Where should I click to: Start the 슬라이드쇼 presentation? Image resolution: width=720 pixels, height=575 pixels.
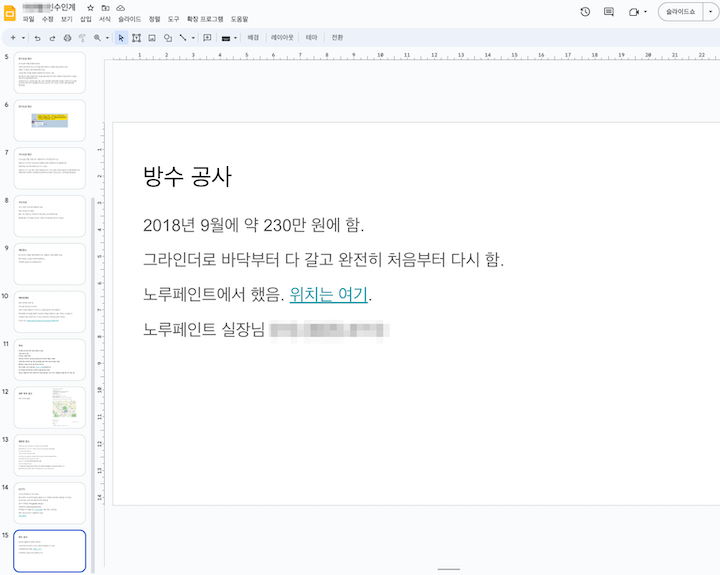(681, 12)
